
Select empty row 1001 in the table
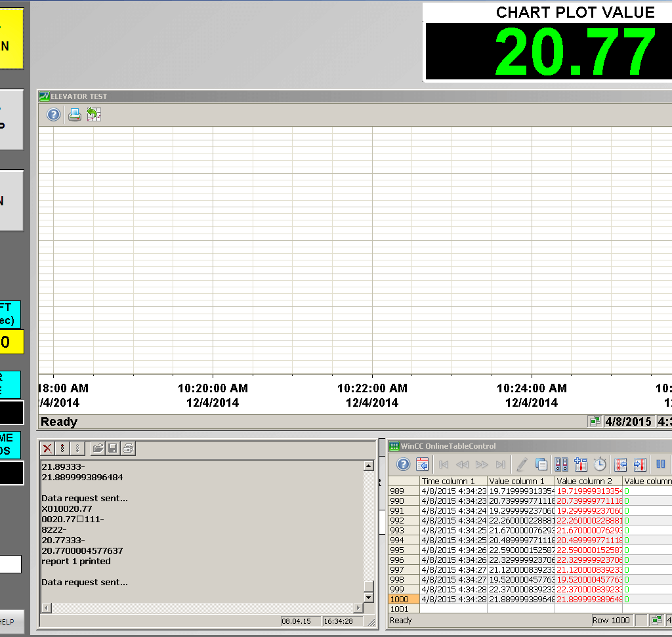(x=404, y=609)
